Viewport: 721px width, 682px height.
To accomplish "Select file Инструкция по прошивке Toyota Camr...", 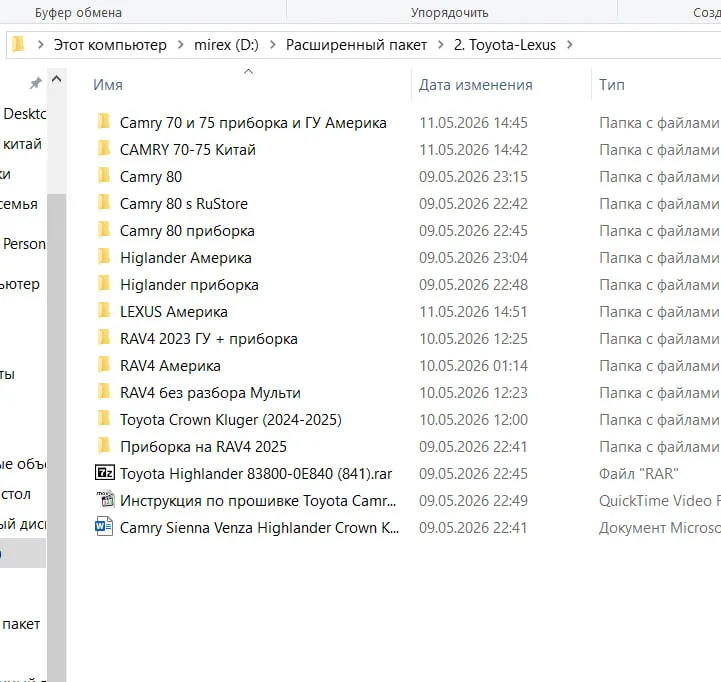I will [258, 500].
